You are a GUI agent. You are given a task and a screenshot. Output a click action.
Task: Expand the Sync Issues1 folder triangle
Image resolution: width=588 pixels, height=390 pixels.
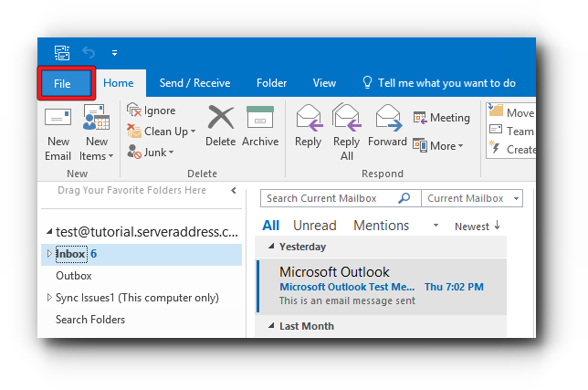[x=49, y=298]
